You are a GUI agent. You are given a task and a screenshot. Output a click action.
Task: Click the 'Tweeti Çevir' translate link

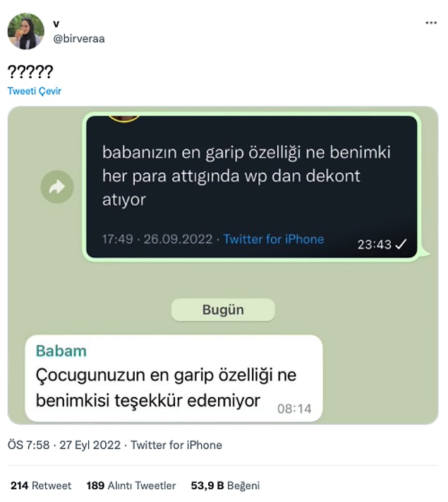[x=35, y=91]
